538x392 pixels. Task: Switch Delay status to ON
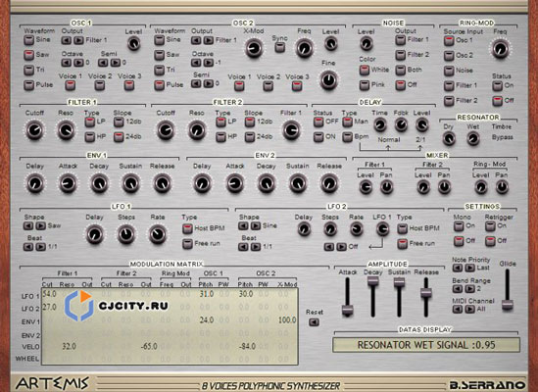tap(318, 137)
